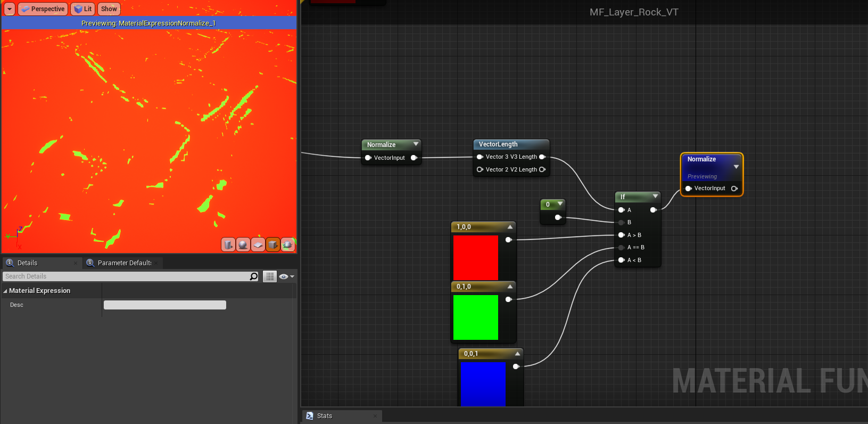Open viewport options dropdown arrow
This screenshot has height=424, width=868.
10,9
